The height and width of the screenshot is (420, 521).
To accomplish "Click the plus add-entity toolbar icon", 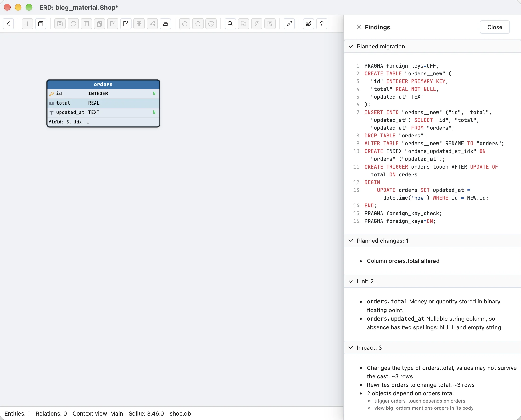I will [27, 24].
